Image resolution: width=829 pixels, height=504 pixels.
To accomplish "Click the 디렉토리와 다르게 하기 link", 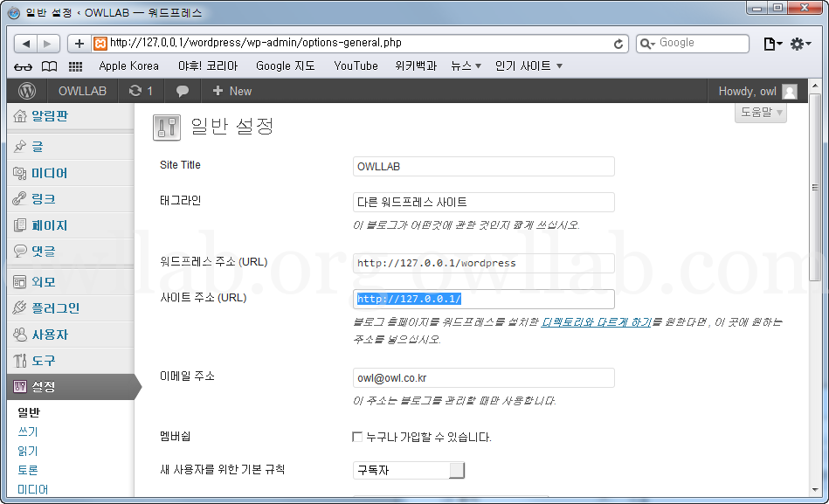I will [597, 322].
